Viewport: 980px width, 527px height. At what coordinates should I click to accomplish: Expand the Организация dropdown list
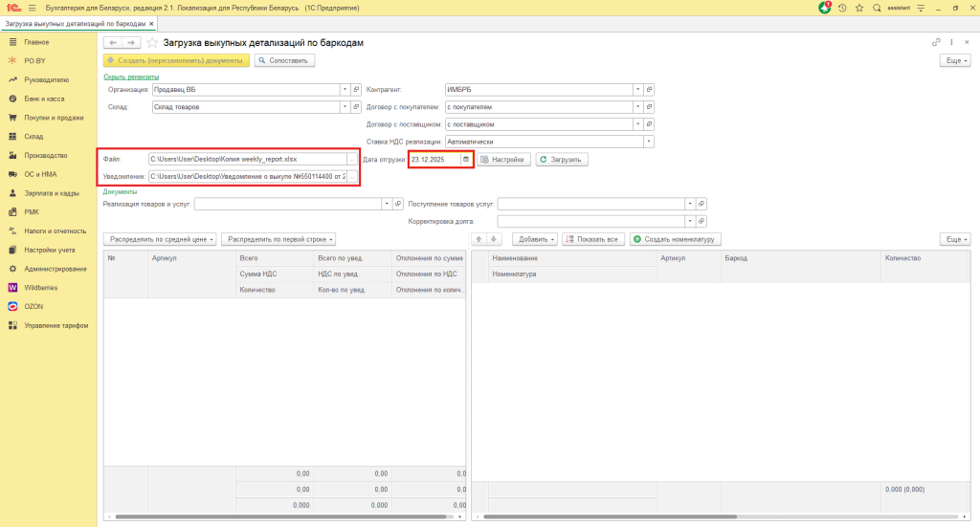pos(345,90)
